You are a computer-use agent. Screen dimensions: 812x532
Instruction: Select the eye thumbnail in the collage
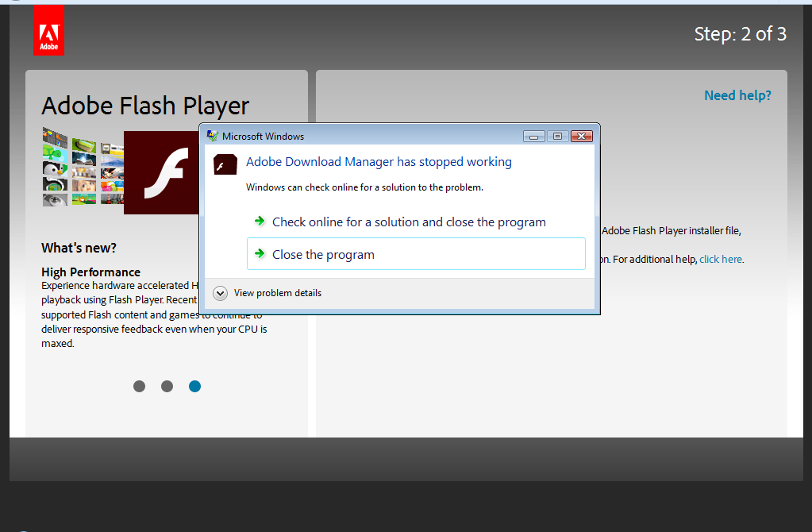pos(55,199)
